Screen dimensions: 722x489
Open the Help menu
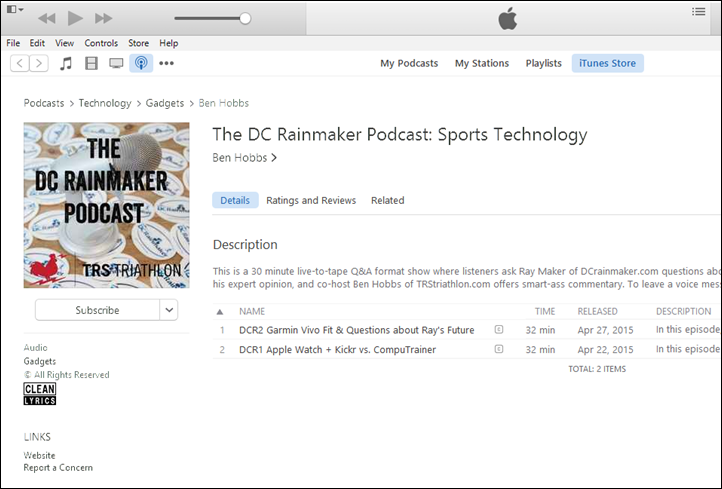point(169,43)
